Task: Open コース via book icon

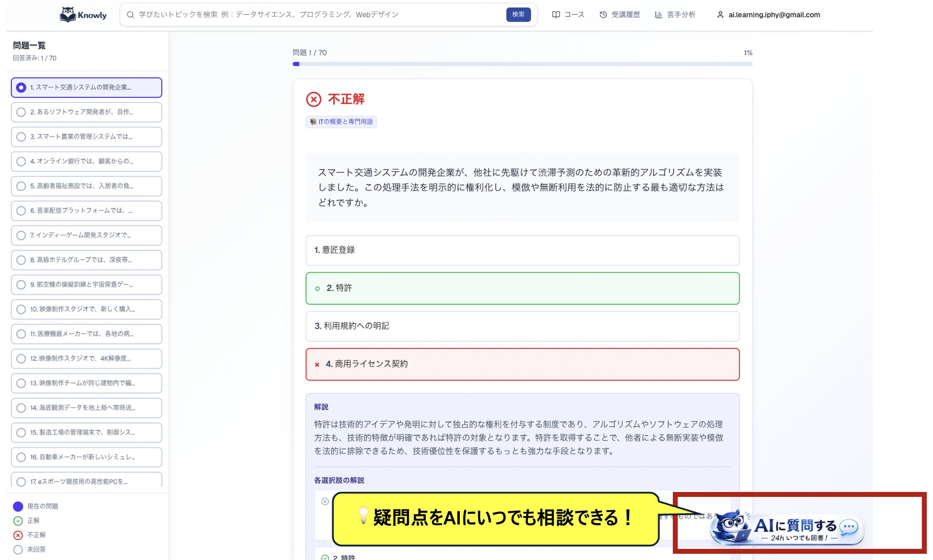Action: [x=556, y=15]
